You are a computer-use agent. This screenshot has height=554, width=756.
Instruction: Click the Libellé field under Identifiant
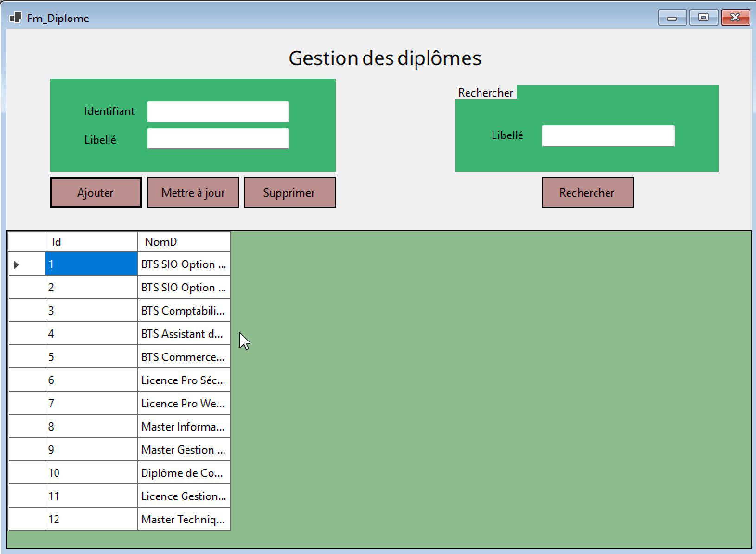tap(218, 139)
